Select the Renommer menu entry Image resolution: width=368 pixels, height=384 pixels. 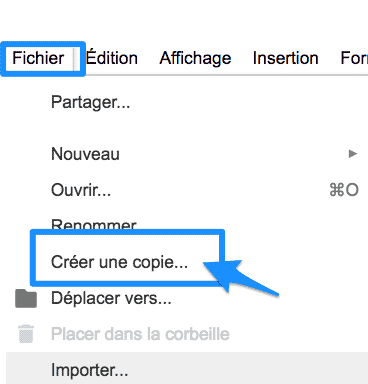pyautogui.click(x=94, y=224)
